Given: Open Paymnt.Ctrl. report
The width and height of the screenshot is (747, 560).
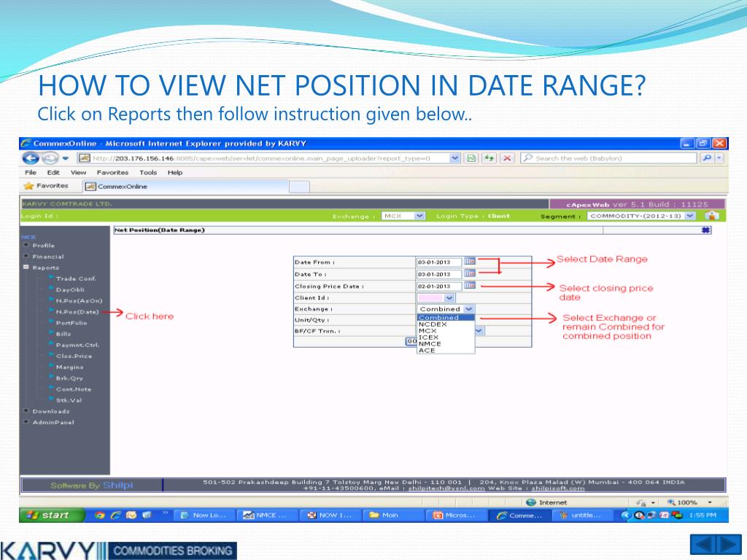Looking at the screenshot, I should tap(77, 345).
